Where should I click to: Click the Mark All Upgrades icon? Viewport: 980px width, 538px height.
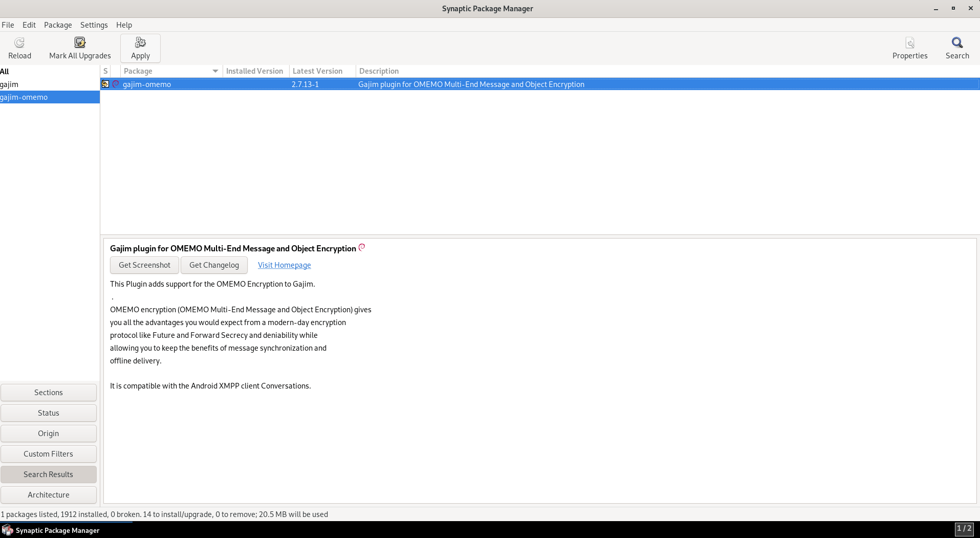(80, 43)
